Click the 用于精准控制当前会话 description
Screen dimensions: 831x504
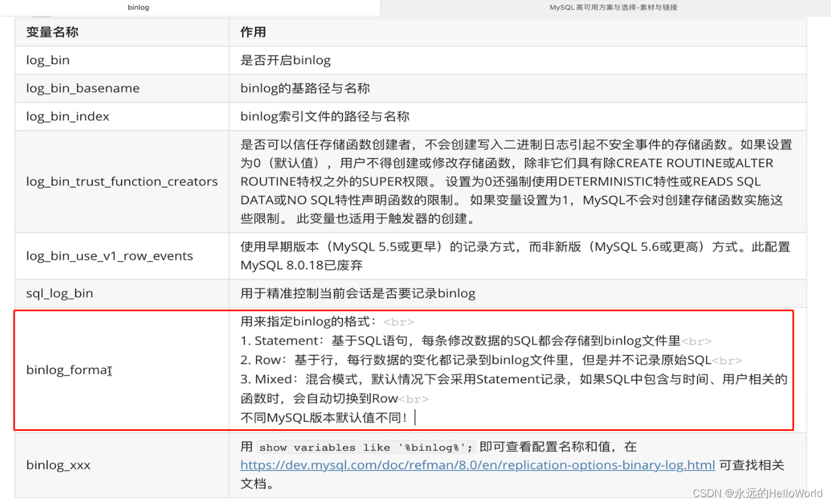358,293
